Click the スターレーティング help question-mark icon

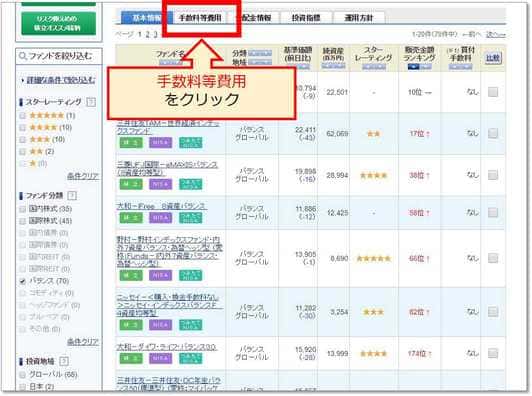pyautogui.click(x=91, y=102)
